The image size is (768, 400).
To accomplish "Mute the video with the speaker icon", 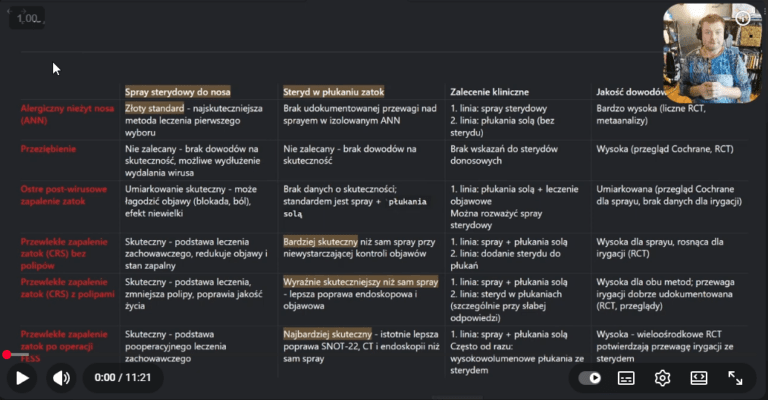I will 62,378.
